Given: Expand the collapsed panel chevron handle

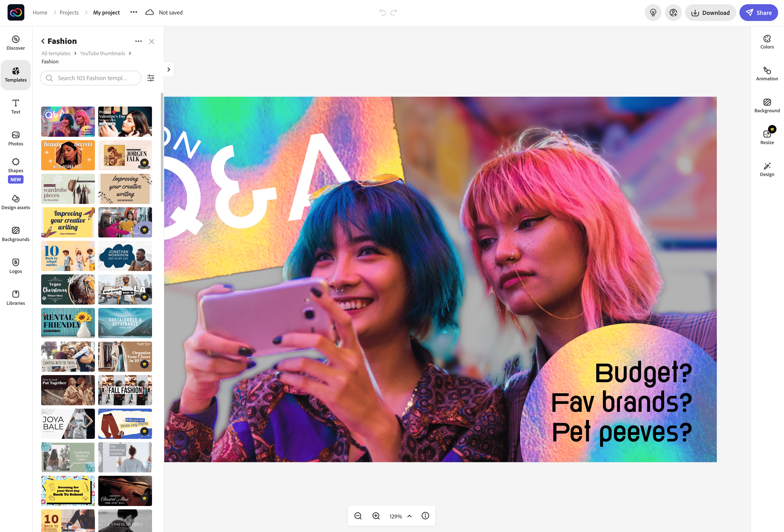Looking at the screenshot, I should tap(169, 69).
